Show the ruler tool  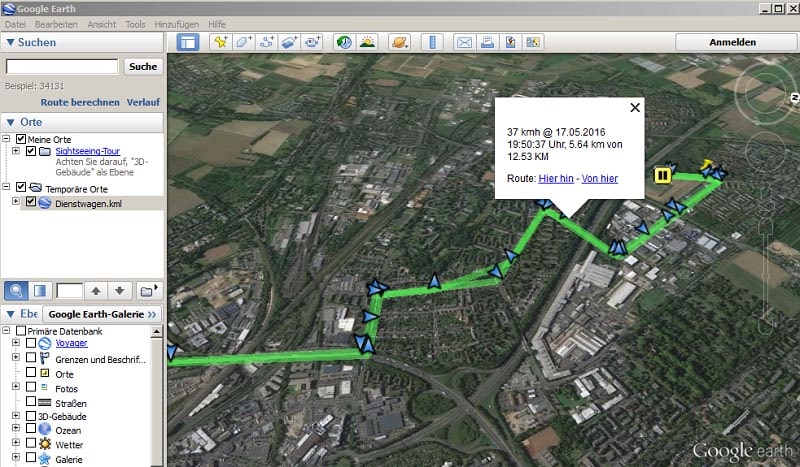tap(432, 42)
